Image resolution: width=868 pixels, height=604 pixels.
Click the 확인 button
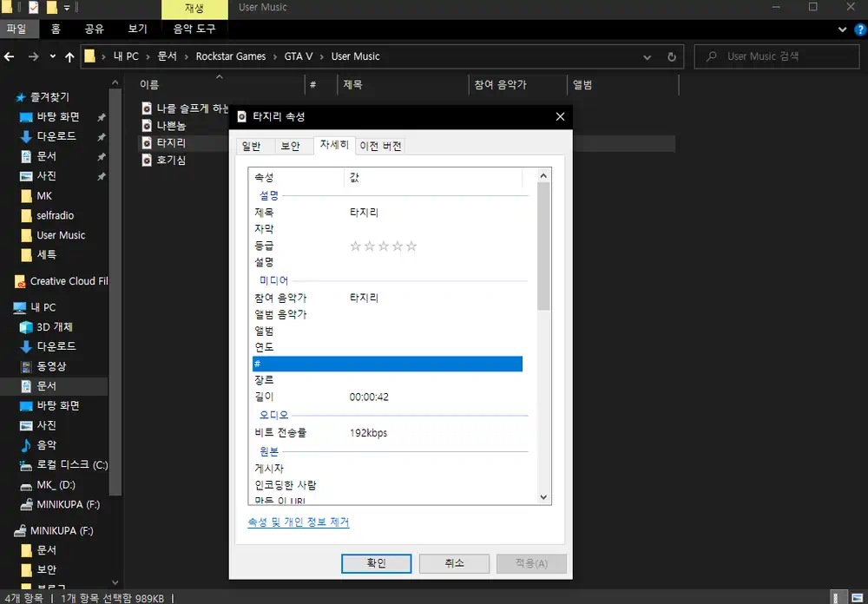(x=376, y=563)
